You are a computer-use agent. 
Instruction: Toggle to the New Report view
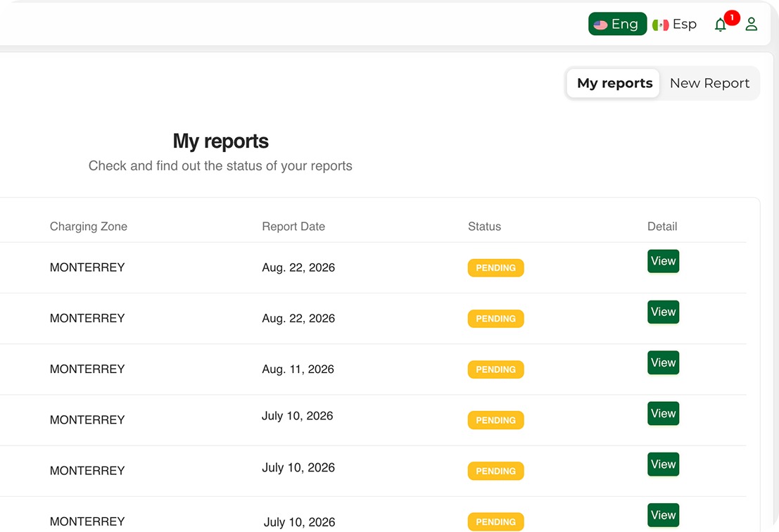click(710, 82)
